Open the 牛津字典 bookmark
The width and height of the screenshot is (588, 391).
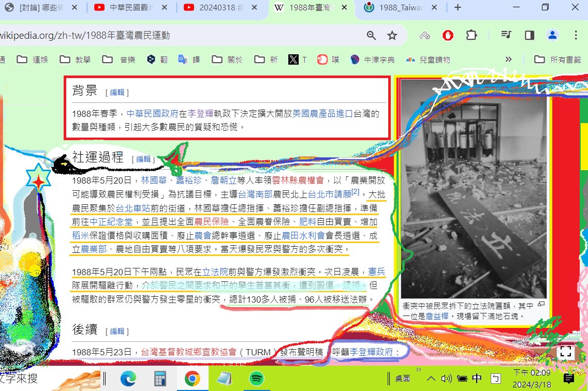tap(372, 59)
